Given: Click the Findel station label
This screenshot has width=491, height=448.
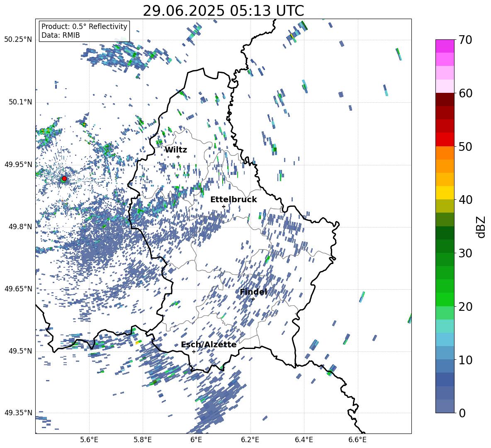Looking at the screenshot, I should 253,292.
